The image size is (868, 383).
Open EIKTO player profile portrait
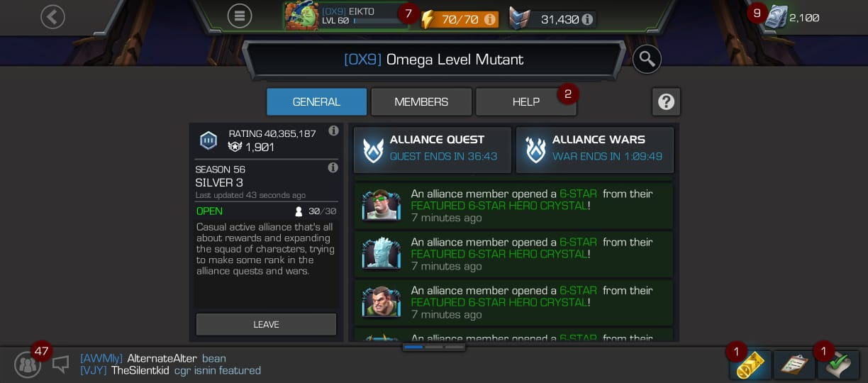tap(301, 16)
